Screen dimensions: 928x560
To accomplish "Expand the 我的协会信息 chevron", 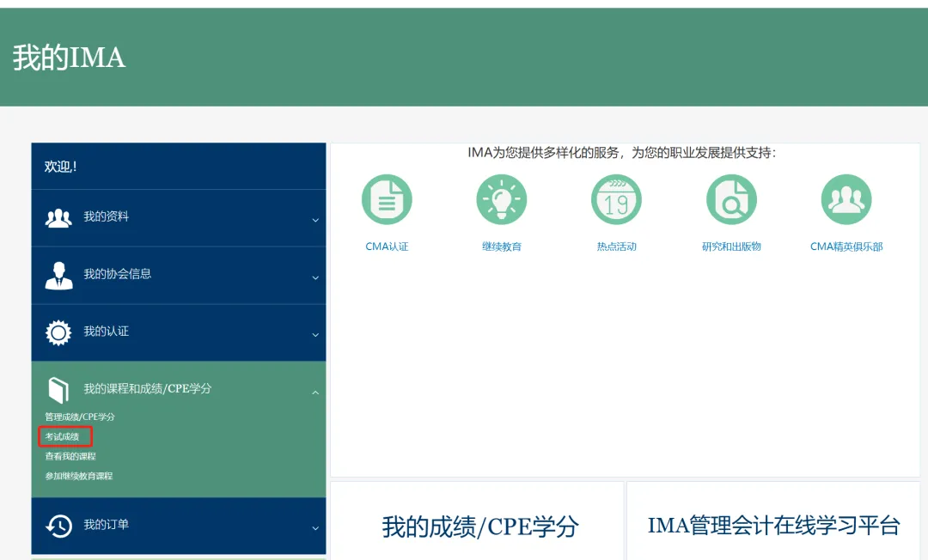I will [315, 277].
